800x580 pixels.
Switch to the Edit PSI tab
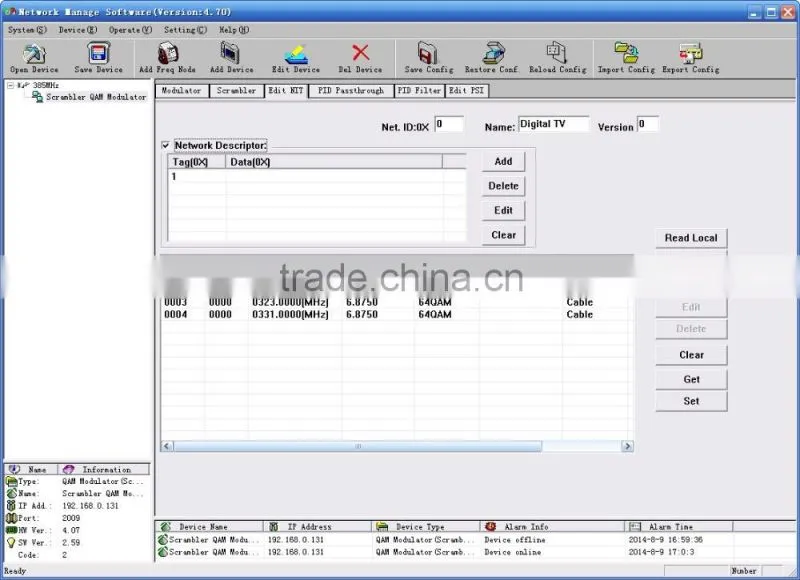pos(466,91)
